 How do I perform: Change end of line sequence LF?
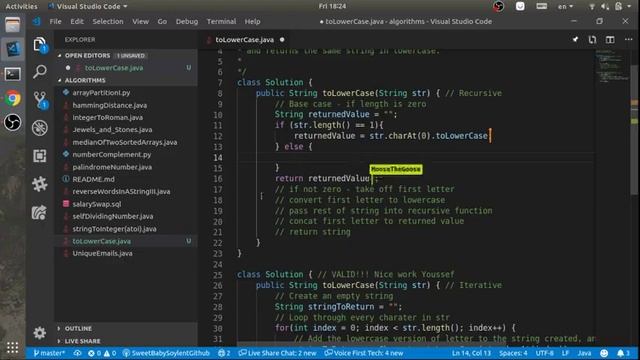pyautogui.click(x=565, y=353)
